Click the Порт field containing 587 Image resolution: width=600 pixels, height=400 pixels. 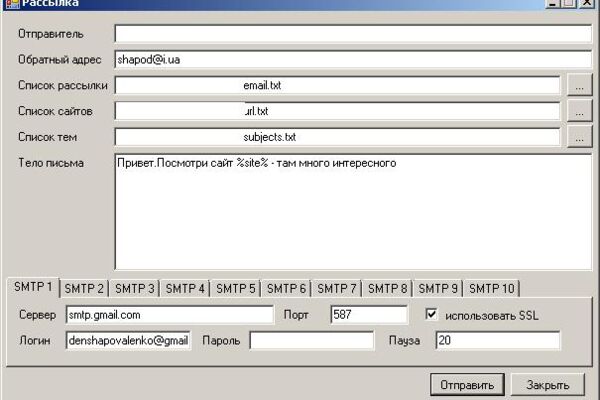coord(369,315)
